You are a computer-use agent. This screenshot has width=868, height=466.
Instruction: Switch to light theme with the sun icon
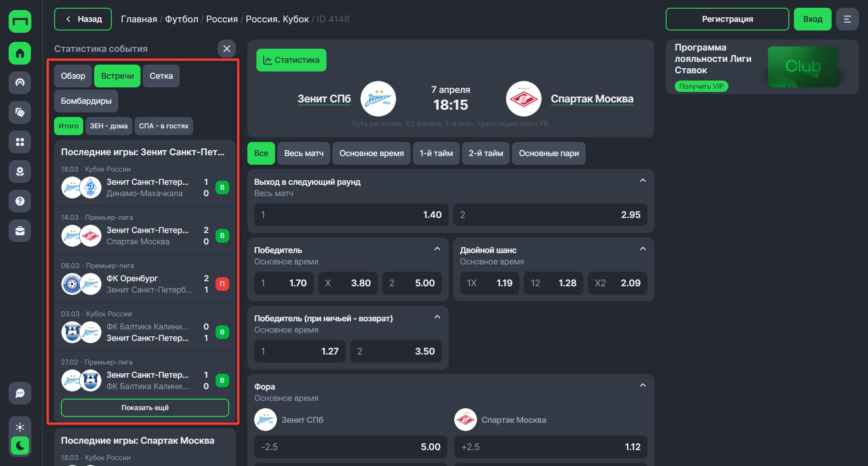pyautogui.click(x=20, y=427)
